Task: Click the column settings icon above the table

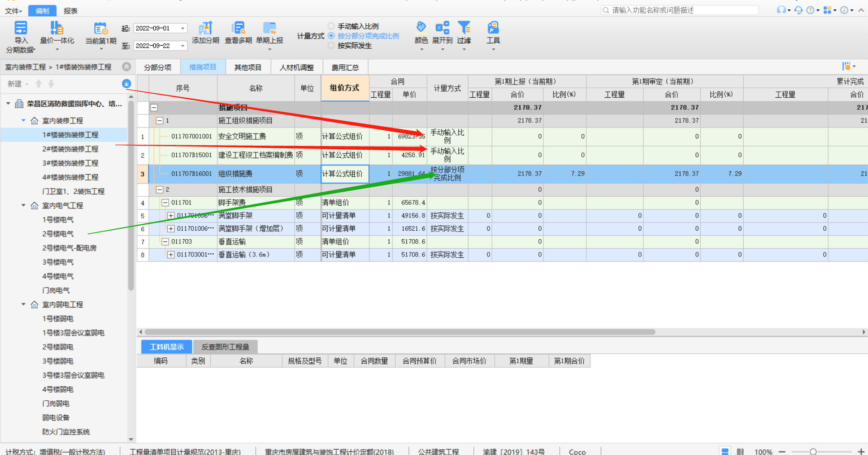Action: (846, 66)
